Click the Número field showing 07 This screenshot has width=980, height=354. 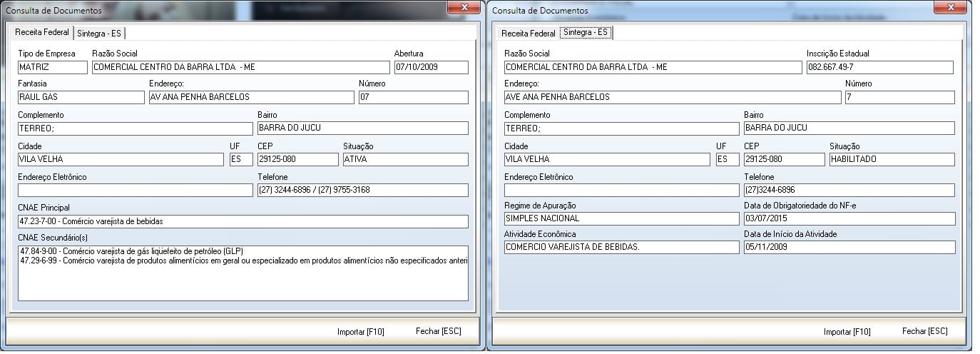(x=414, y=97)
